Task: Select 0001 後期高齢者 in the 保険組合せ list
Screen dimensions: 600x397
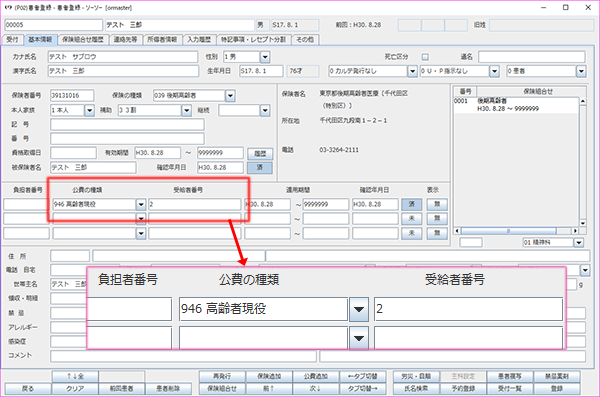Action: click(x=516, y=105)
